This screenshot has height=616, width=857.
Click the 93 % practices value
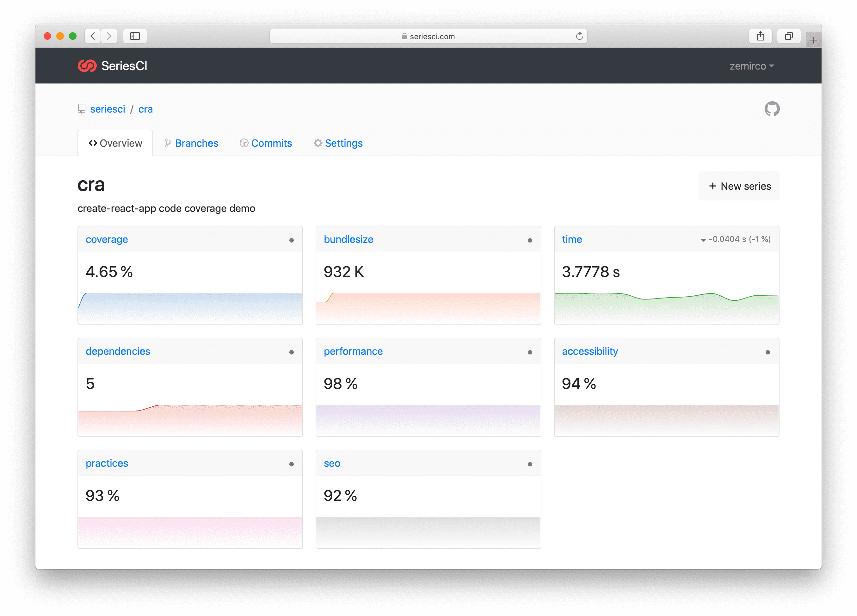click(102, 496)
